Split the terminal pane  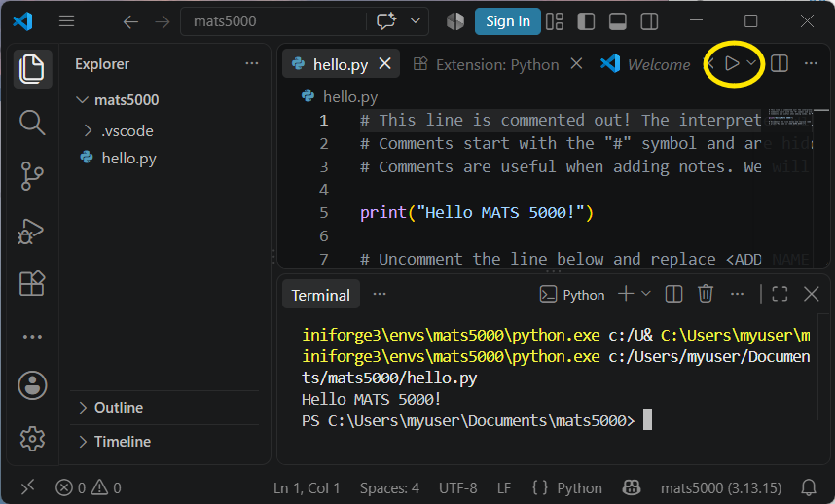[x=673, y=294]
